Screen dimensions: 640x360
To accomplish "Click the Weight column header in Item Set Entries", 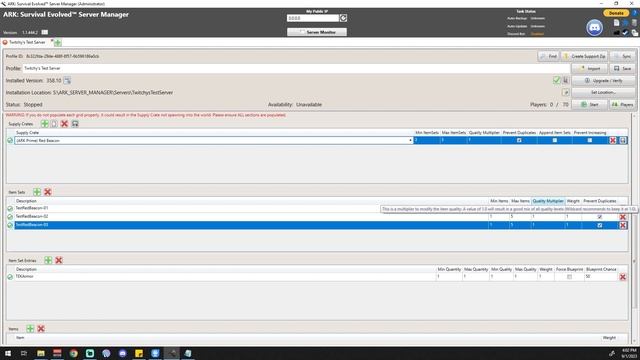I will point(546,269).
